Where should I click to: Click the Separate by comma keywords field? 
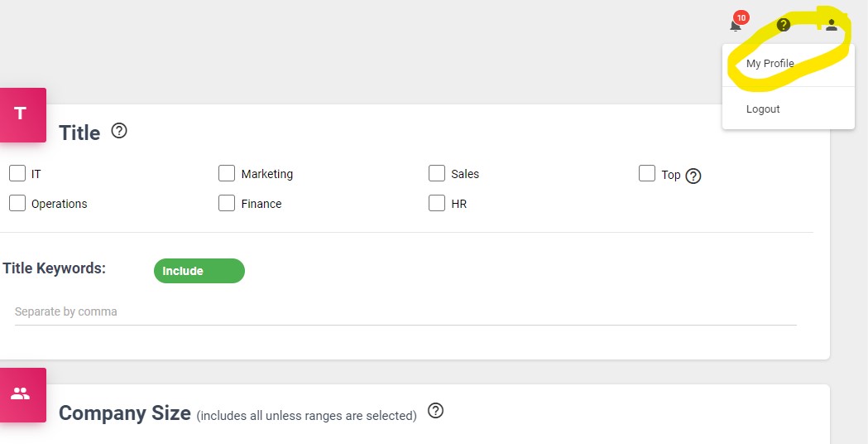click(x=405, y=311)
